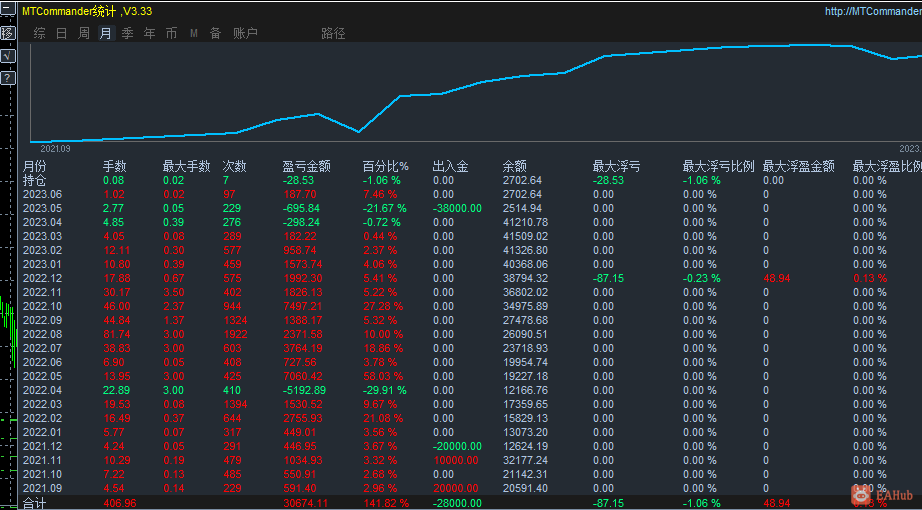Click the 最大手数 column header
Viewport: 922px width, 510px height.
(x=186, y=166)
